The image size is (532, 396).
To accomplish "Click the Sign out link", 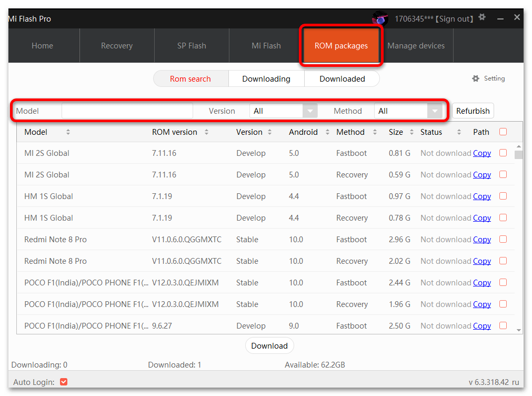I will (454, 19).
